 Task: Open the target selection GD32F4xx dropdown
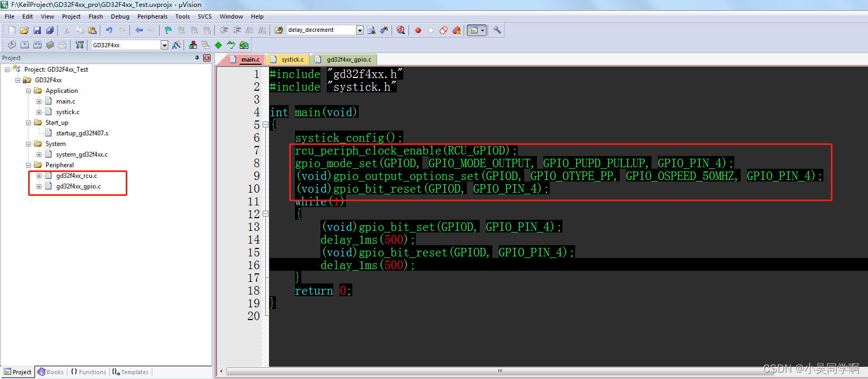coord(164,45)
